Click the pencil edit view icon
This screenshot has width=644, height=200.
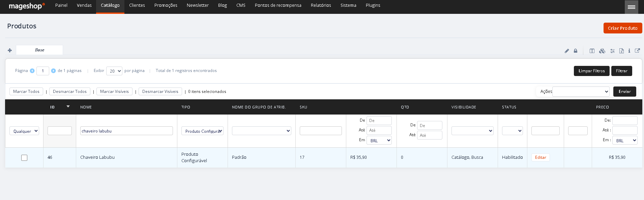coord(567,51)
